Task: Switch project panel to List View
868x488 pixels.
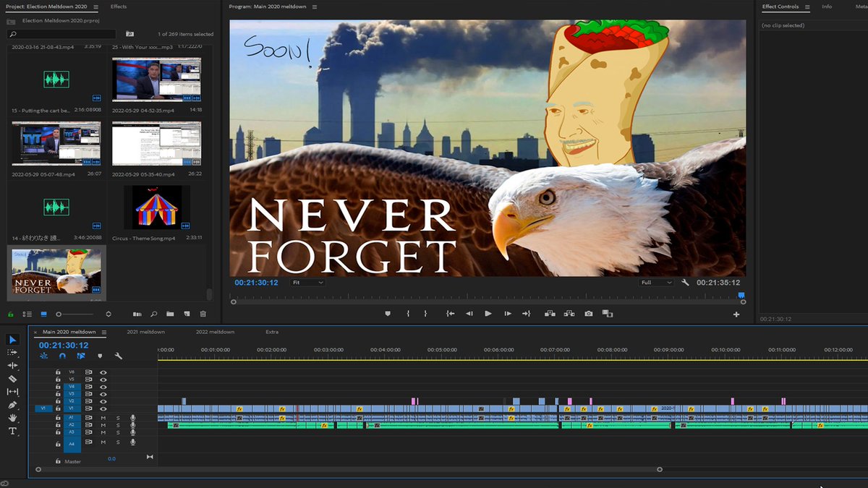Action: (x=27, y=314)
